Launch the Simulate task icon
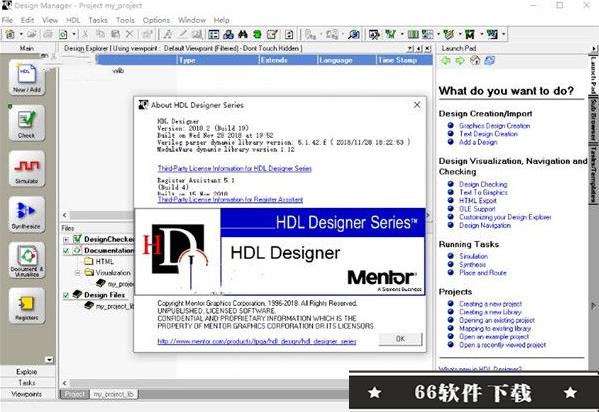Viewport: 599px width, 412px height. point(27,169)
